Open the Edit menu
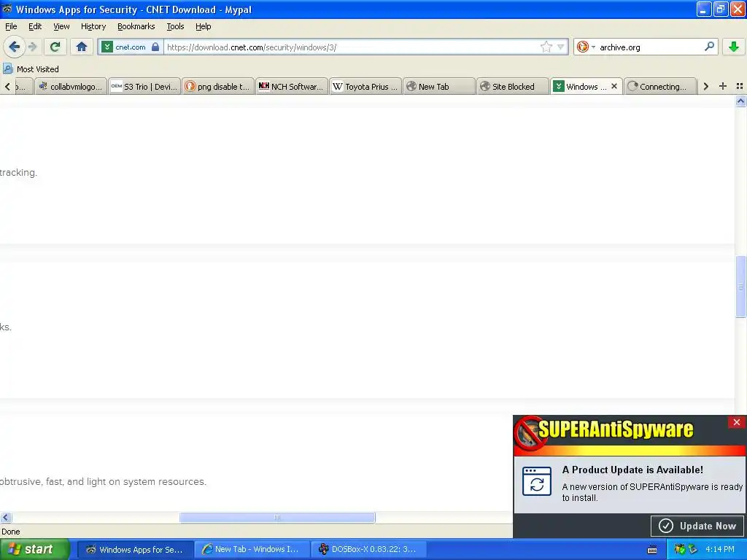 (35, 26)
